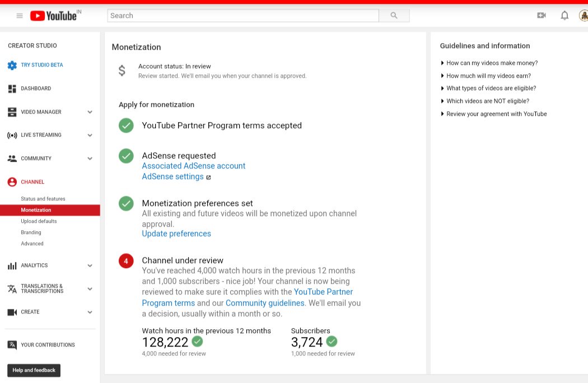This screenshot has width=588, height=383.
Task: Expand 'Which videos are NOT eligible?'
Action: (x=485, y=101)
